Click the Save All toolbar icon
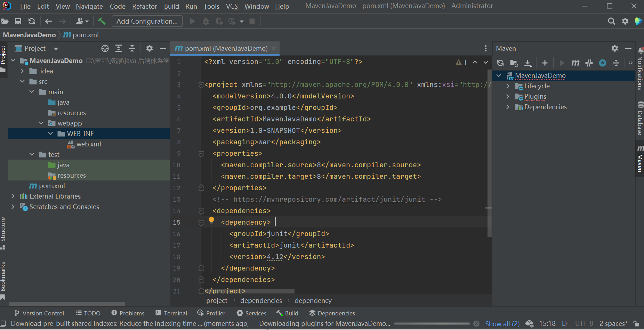Viewport: 644px width, 330px height. click(x=18, y=21)
